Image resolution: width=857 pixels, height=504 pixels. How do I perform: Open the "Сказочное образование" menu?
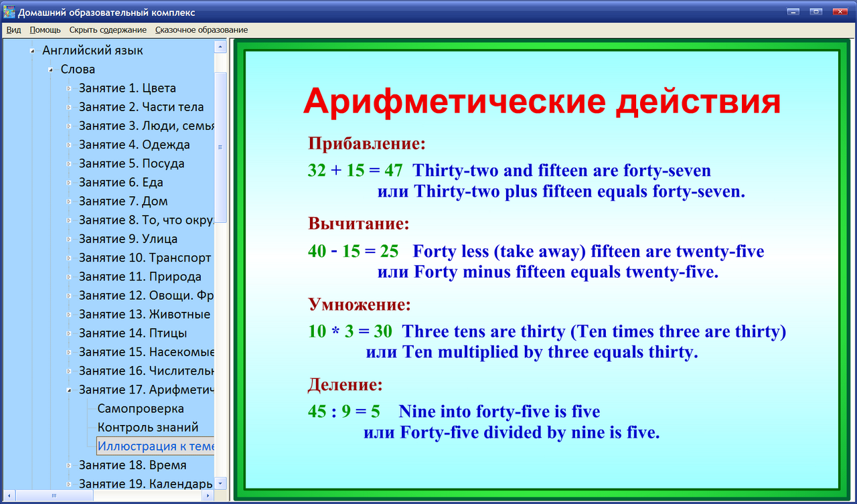[200, 29]
